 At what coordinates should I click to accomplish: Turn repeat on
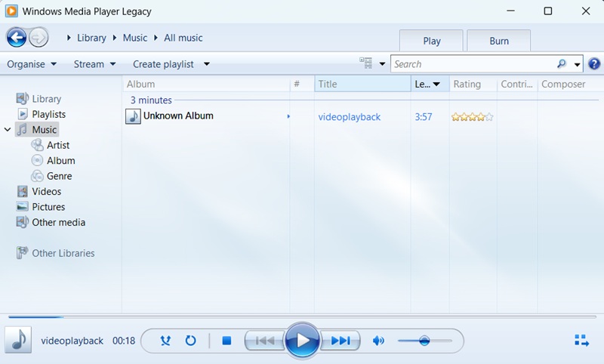191,341
